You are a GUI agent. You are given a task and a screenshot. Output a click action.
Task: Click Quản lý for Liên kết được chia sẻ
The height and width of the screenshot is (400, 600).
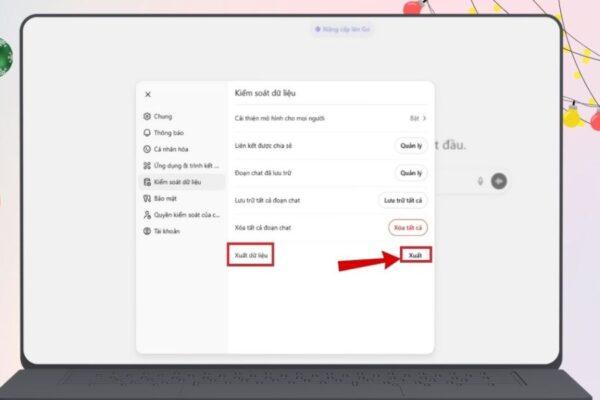(x=411, y=145)
